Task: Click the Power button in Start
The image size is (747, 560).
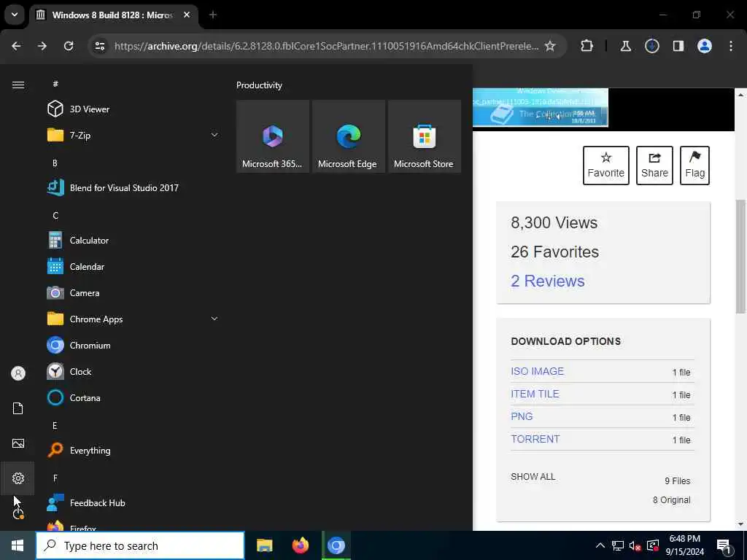Action: coord(18,513)
